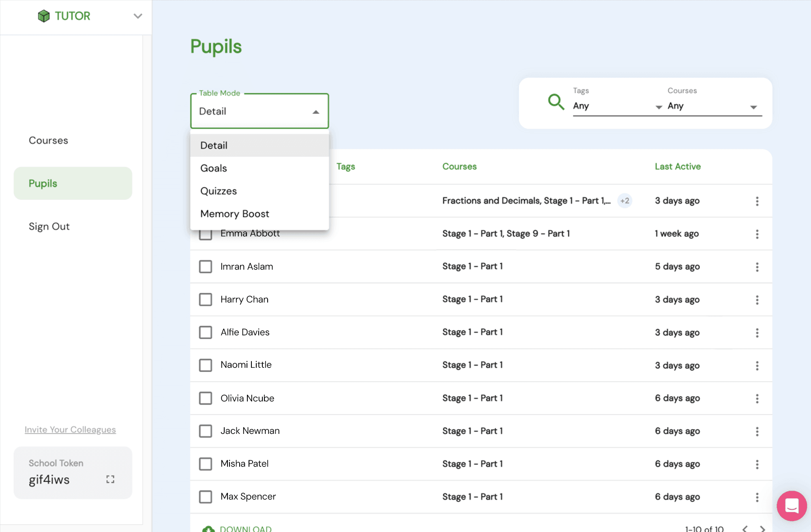The image size is (811, 532).
Task: Choose Memory Boost from the list
Action: point(235,214)
